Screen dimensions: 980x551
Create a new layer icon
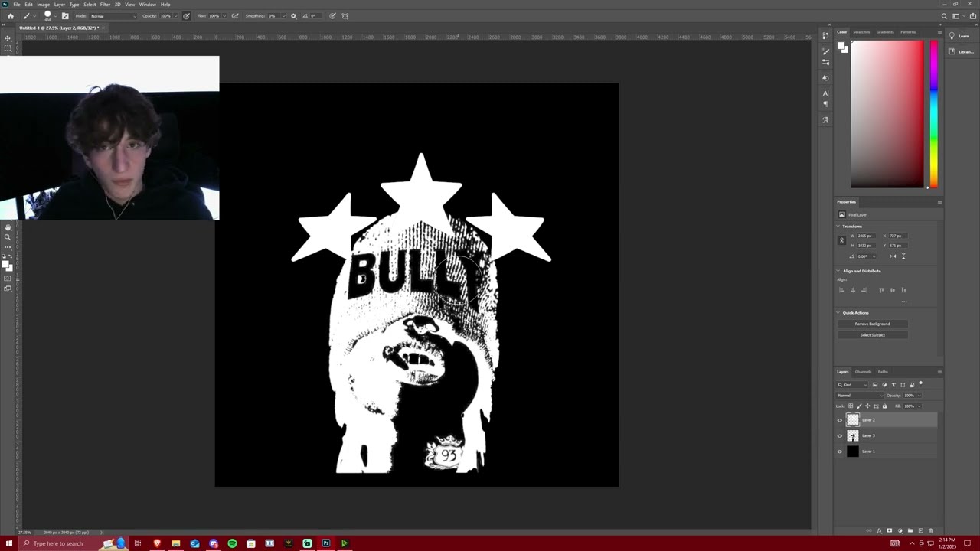click(x=920, y=530)
